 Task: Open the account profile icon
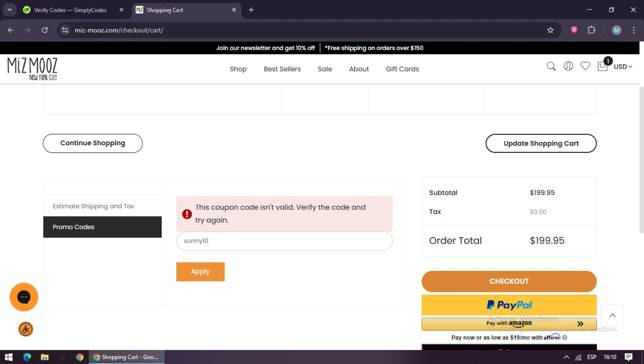pos(568,66)
